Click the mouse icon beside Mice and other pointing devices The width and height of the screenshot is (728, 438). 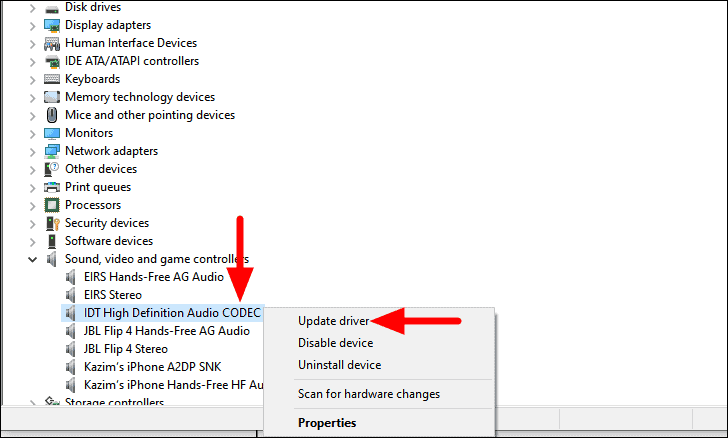(52, 115)
